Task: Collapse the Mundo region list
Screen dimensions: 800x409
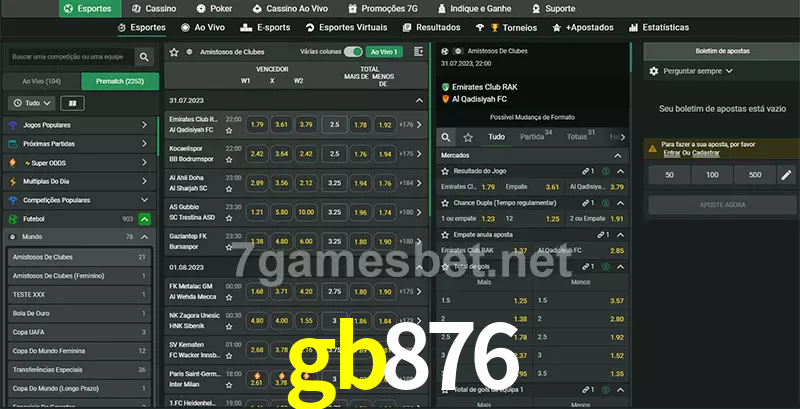Action: 144,237
